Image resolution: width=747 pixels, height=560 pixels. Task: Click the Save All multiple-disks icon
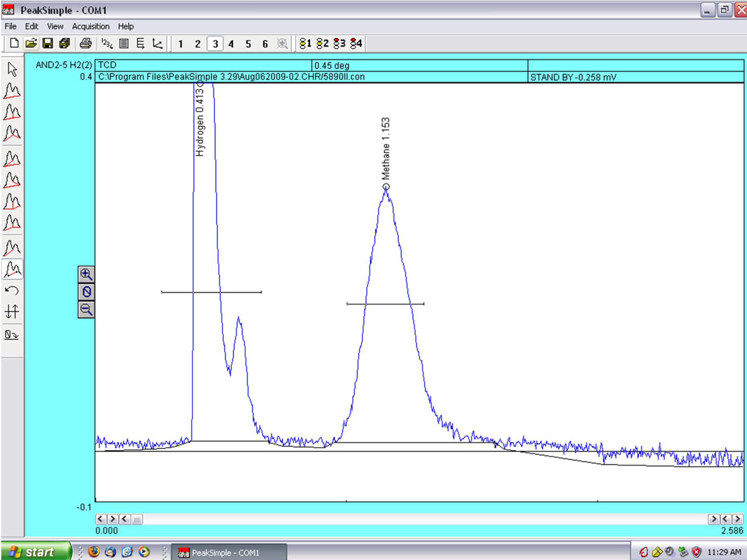[x=64, y=43]
